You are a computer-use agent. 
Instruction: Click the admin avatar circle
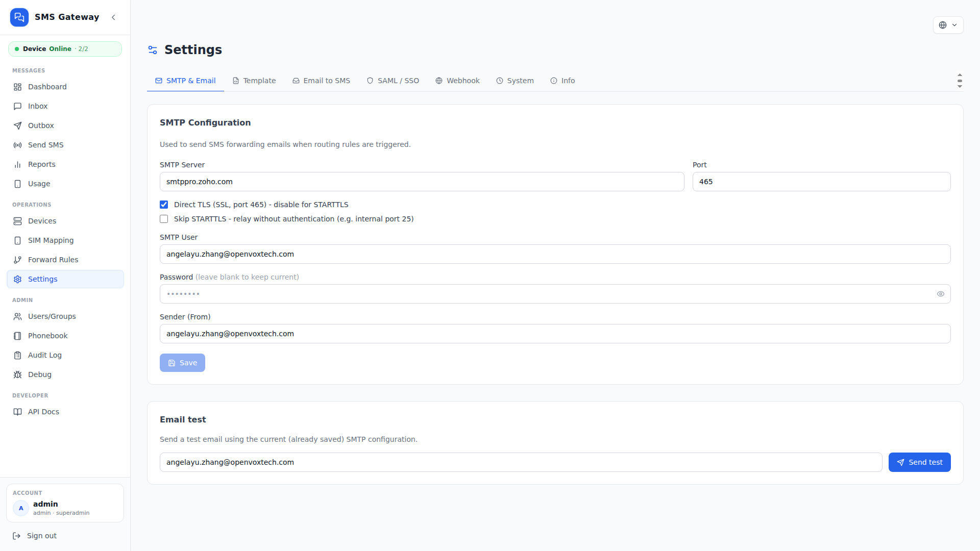[21, 509]
